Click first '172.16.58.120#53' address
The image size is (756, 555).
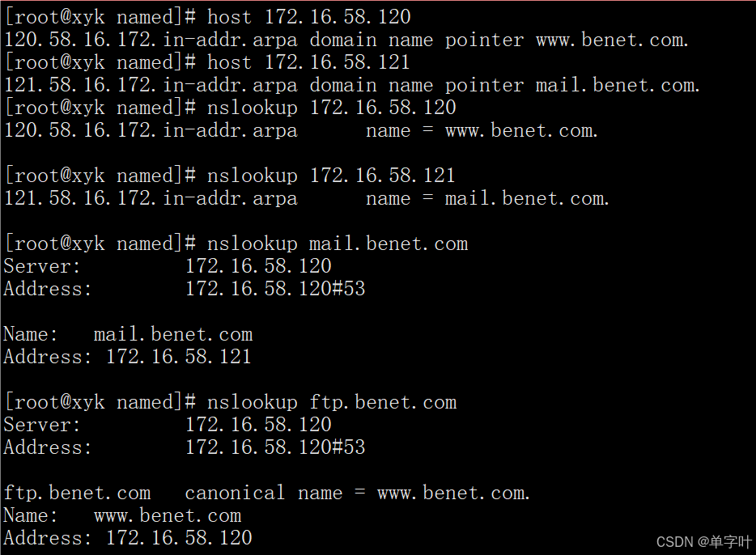(x=275, y=289)
